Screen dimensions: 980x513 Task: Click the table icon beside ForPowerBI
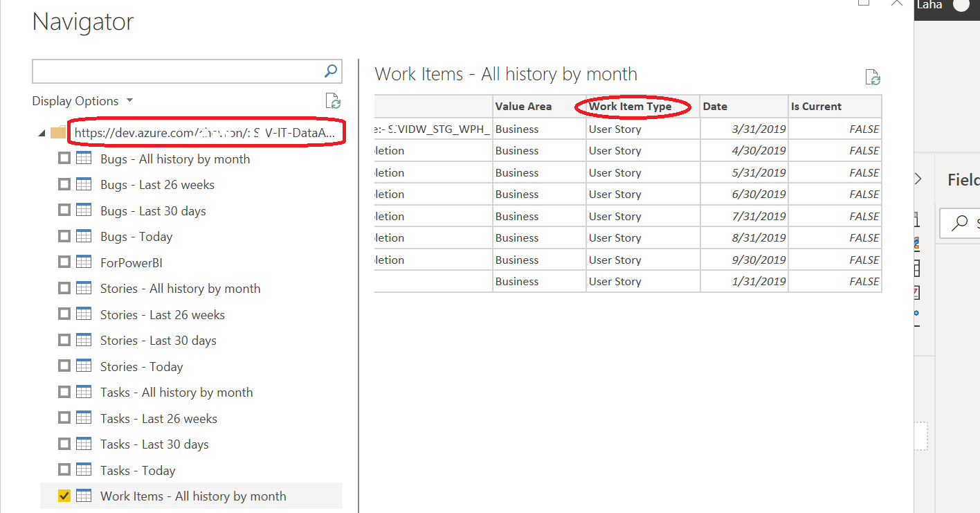click(84, 262)
